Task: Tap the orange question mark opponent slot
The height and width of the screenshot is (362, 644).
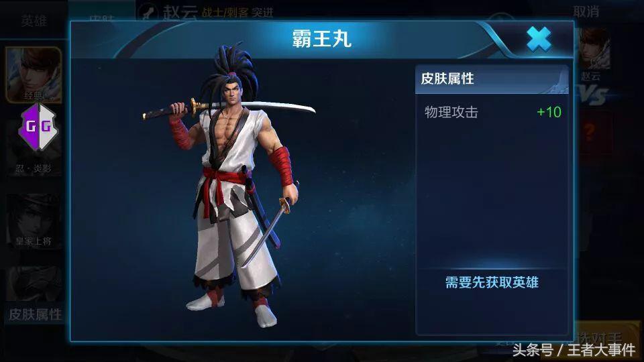Action: point(589,132)
